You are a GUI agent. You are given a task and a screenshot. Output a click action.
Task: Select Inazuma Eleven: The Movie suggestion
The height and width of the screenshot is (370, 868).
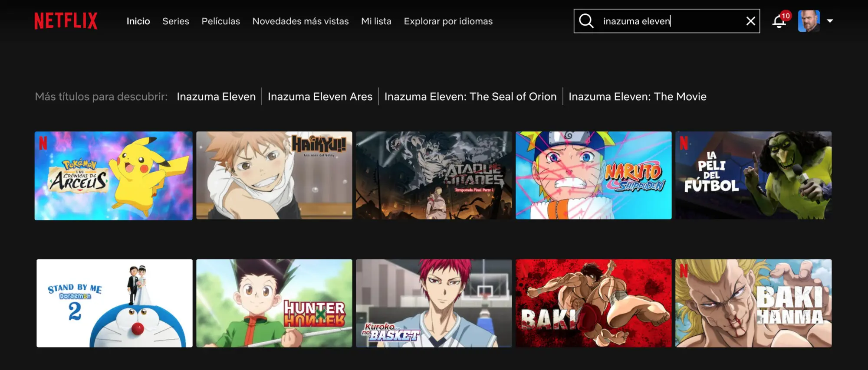click(638, 96)
